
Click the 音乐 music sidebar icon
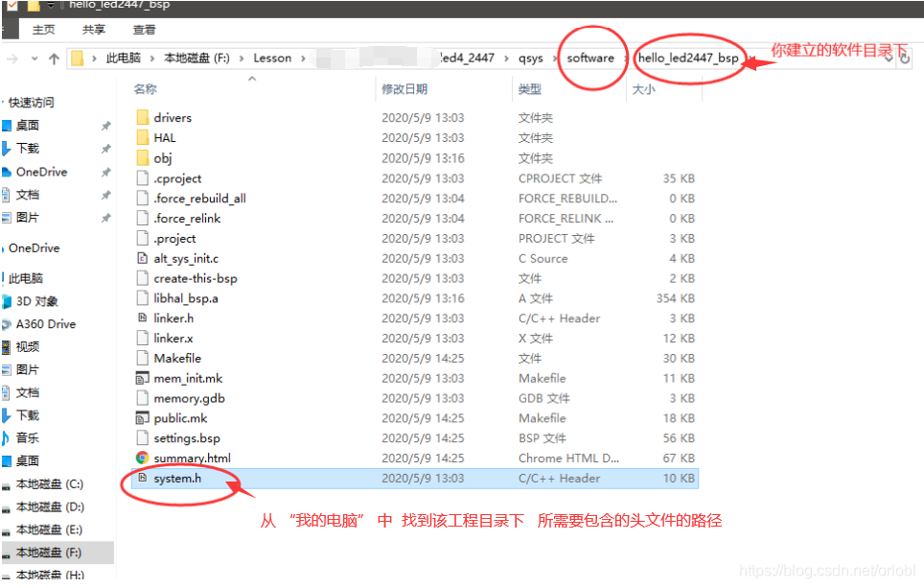click(x=6, y=438)
